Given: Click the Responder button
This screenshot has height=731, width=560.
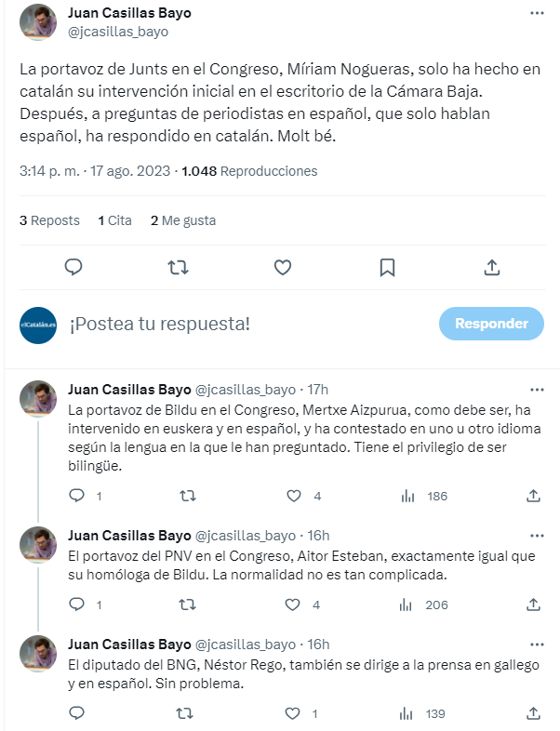Looking at the screenshot, I should pyautogui.click(x=491, y=324).
